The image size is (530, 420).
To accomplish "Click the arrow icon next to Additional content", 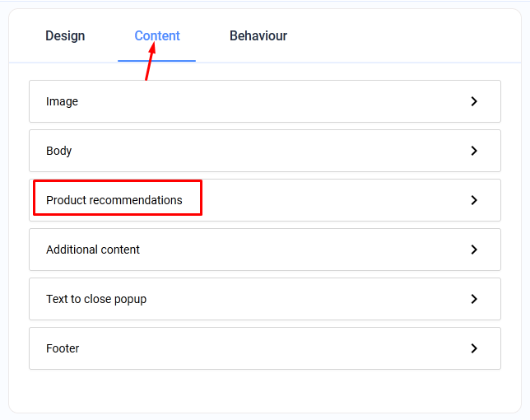I will 474,250.
